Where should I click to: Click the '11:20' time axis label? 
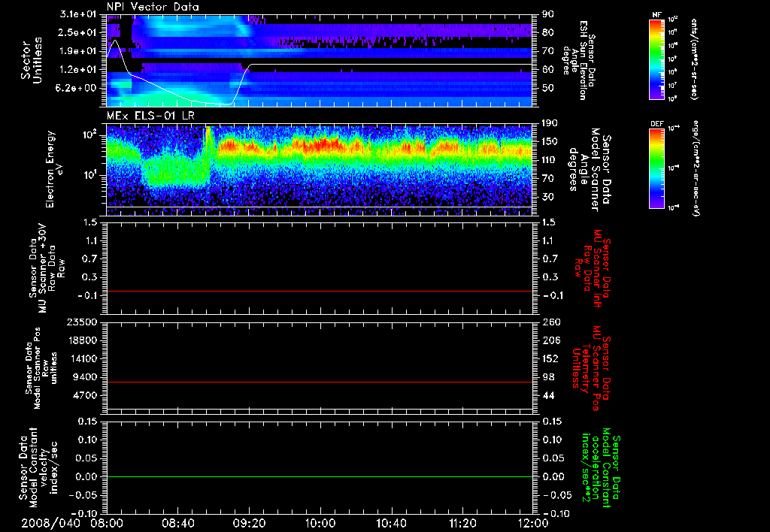462,523
